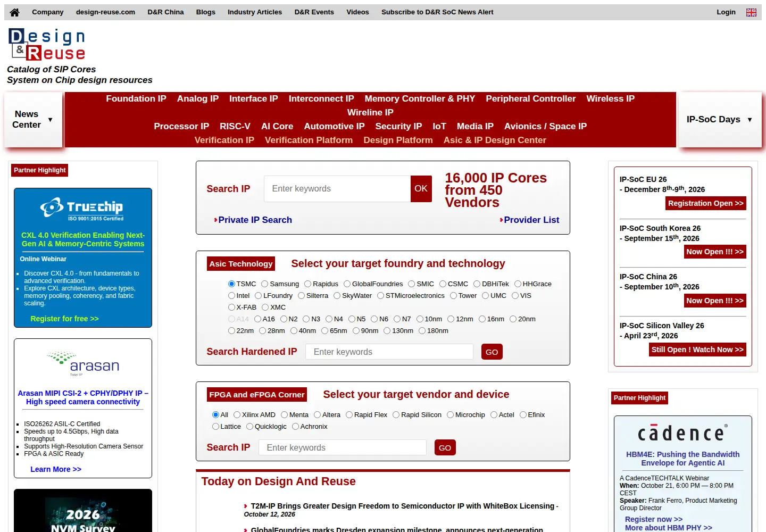Viewport: 766px width, 532px height.
Task: Open the Industry Articles top link
Action: tap(255, 12)
